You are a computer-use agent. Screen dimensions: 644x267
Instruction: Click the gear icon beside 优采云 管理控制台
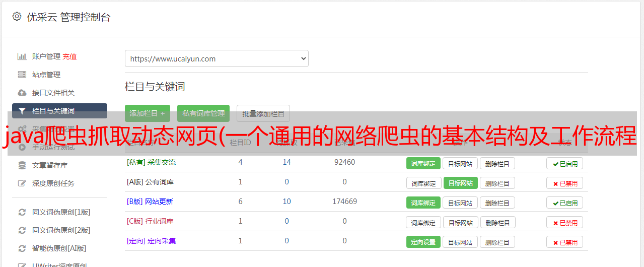pyautogui.click(x=17, y=17)
